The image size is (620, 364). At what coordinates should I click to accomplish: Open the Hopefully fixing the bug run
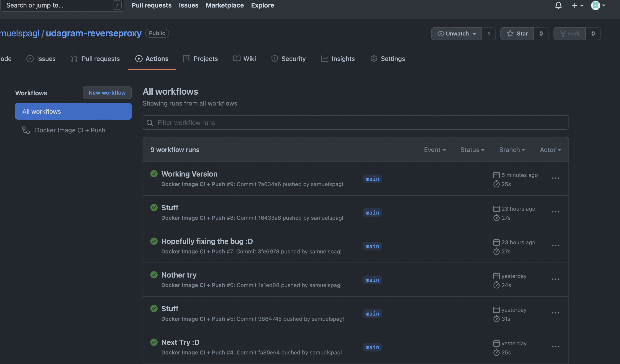point(207,241)
